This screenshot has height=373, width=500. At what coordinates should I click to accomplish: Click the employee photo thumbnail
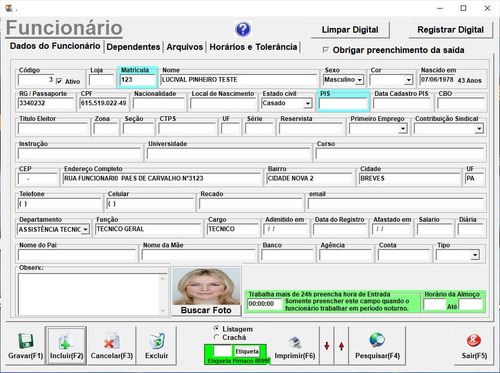click(206, 286)
